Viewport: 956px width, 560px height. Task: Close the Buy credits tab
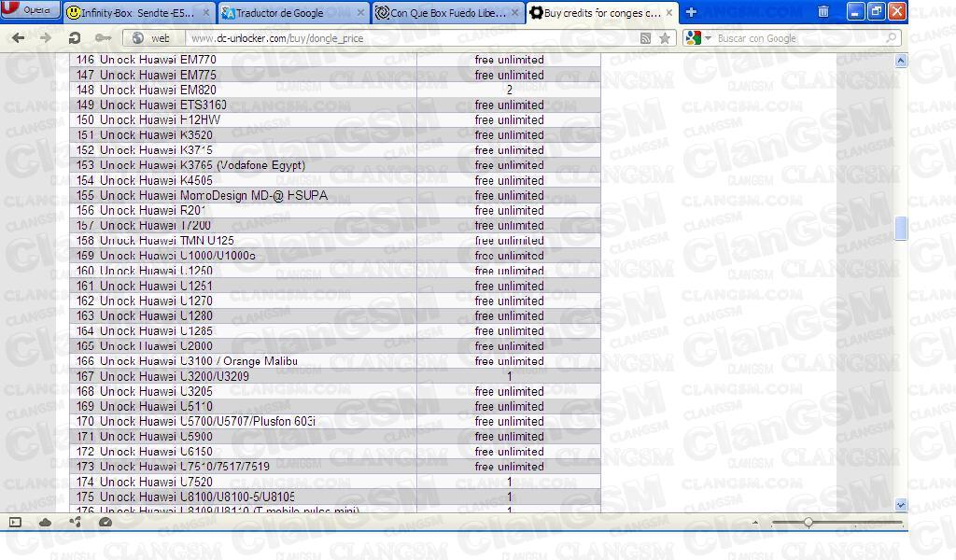coord(669,12)
